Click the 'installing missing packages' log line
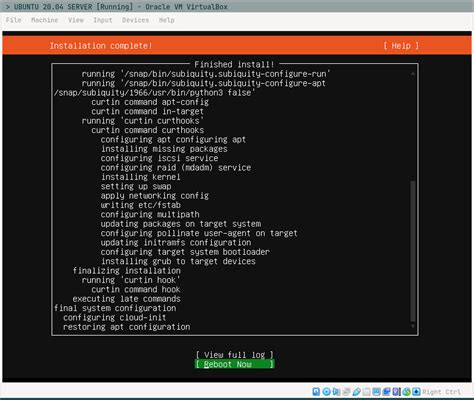Image resolution: width=474 pixels, height=400 pixels. tap(164, 149)
